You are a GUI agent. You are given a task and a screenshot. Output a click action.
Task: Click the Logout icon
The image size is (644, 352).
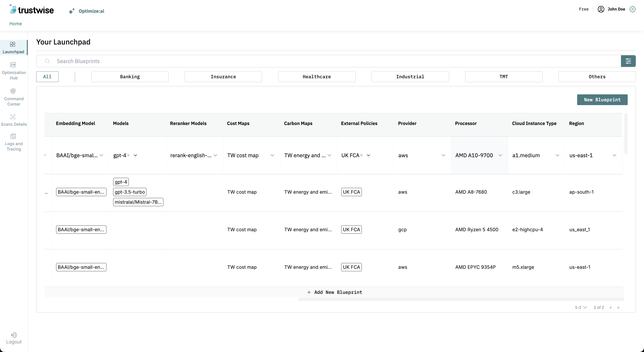pyautogui.click(x=14, y=335)
